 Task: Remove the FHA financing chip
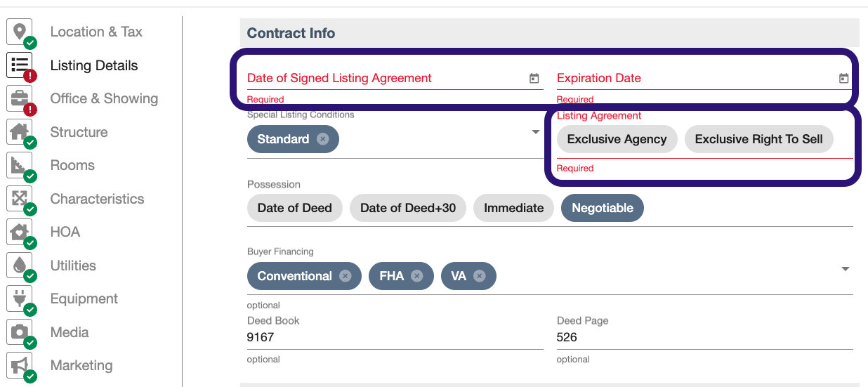click(x=417, y=276)
